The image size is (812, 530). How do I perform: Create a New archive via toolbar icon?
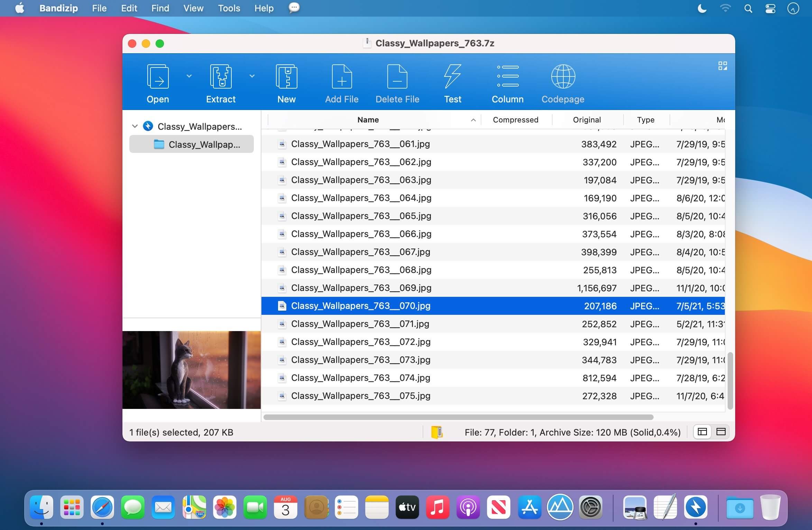tap(286, 77)
